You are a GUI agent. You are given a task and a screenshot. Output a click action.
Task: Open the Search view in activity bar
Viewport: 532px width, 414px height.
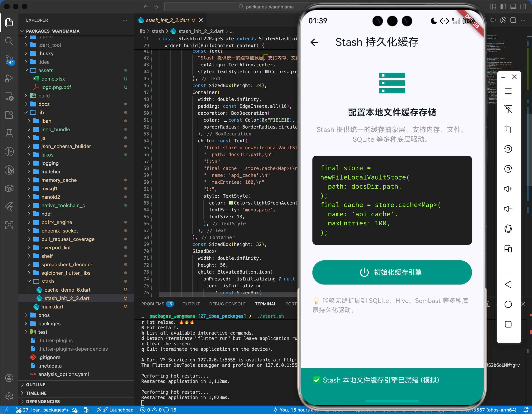pos(9,41)
